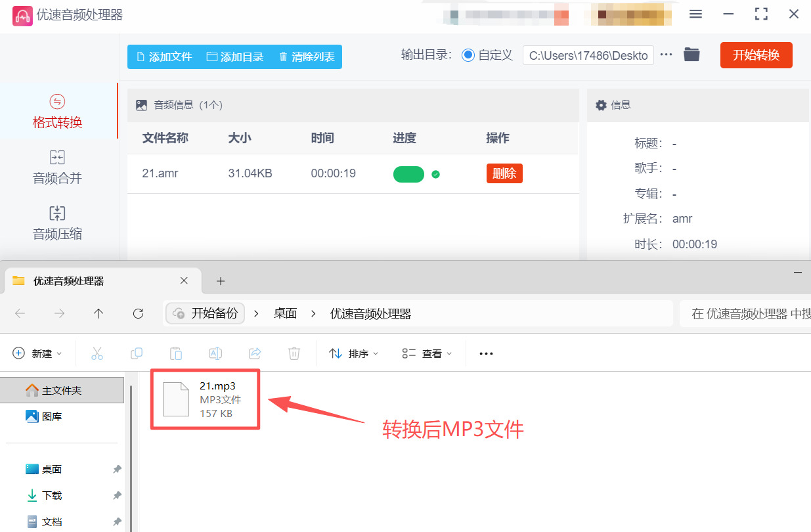Click the 音频信息 panel image icon
This screenshot has height=532, width=811.
tap(141, 105)
